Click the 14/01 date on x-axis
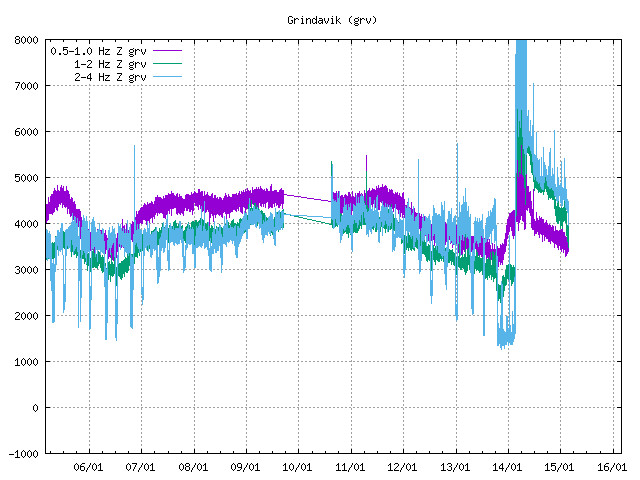640x480 pixels. (508, 467)
